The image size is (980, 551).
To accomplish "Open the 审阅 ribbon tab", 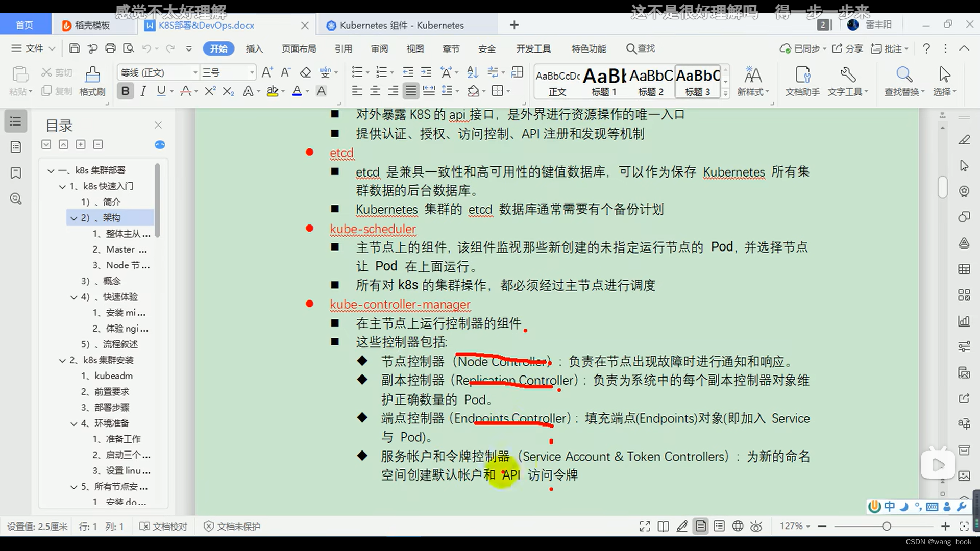I will (379, 48).
